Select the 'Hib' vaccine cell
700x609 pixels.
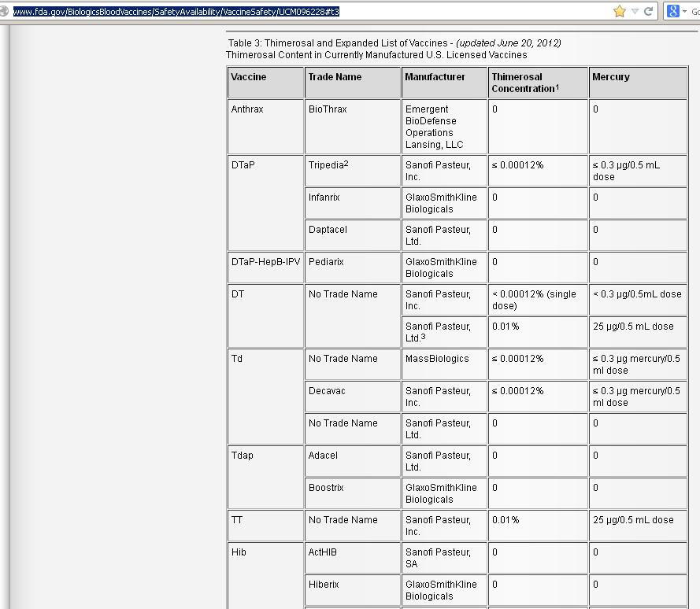click(265, 575)
